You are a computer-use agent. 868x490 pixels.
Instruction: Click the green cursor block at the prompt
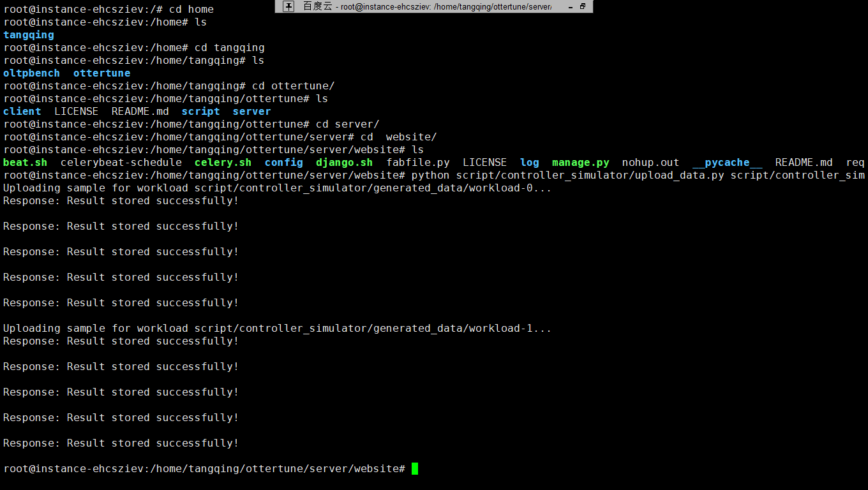click(415, 468)
